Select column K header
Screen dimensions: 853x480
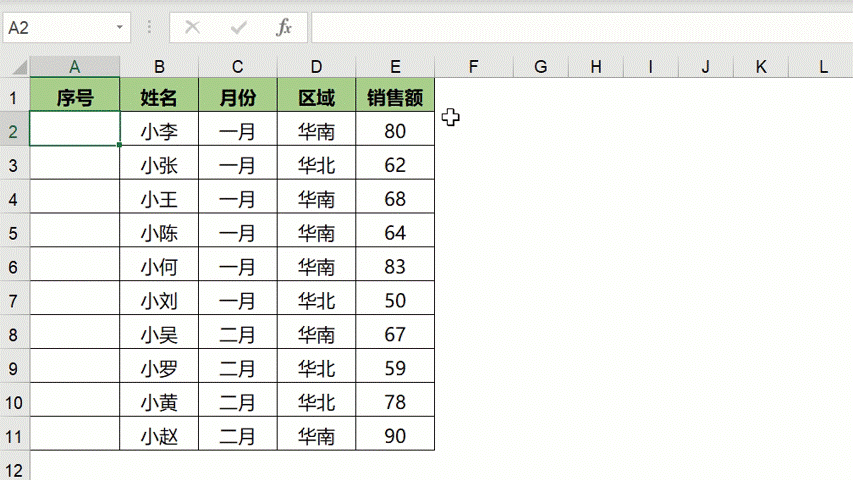[761, 67]
